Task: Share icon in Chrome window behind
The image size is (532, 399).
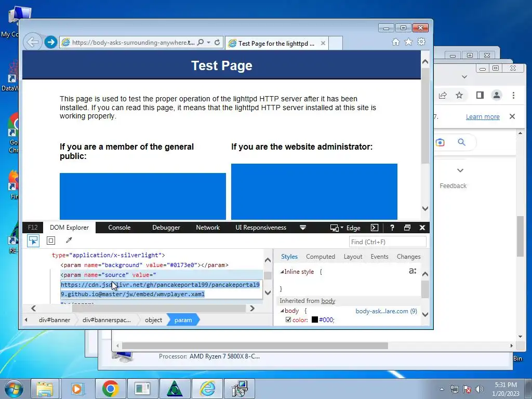Action: pos(443,96)
